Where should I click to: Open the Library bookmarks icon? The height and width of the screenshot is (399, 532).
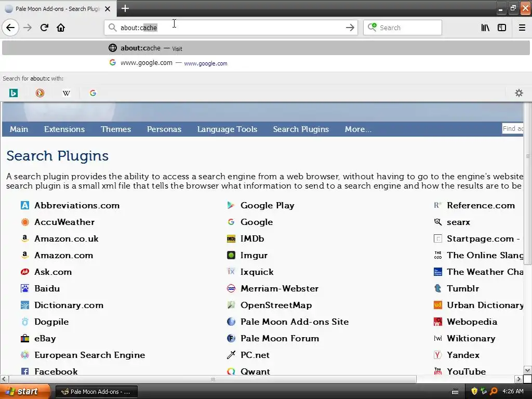click(x=485, y=28)
